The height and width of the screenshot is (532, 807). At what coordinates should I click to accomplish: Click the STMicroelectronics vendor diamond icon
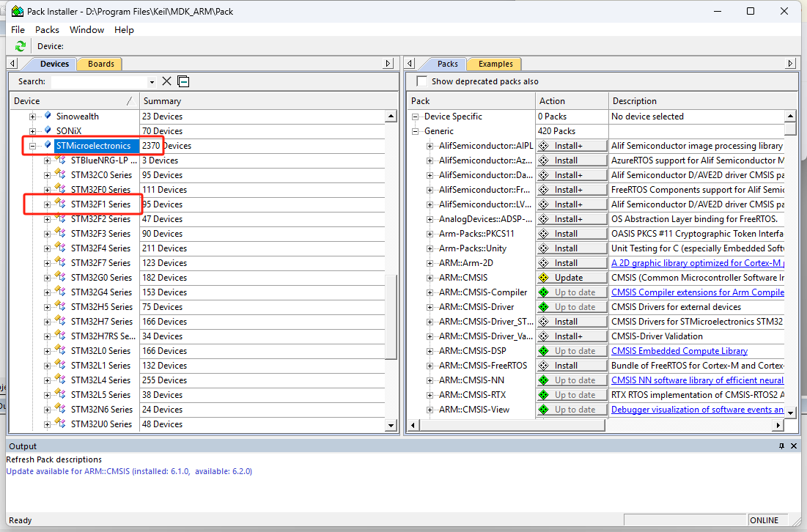click(48, 145)
